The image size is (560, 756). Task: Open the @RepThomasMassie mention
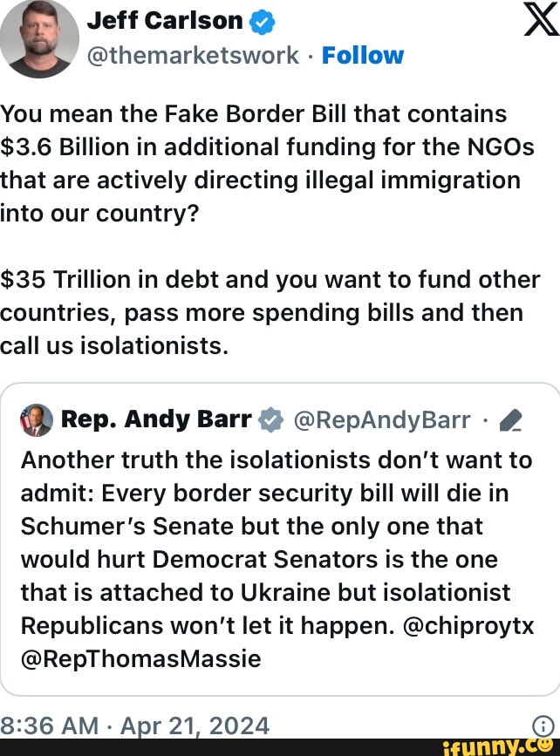tap(140, 658)
